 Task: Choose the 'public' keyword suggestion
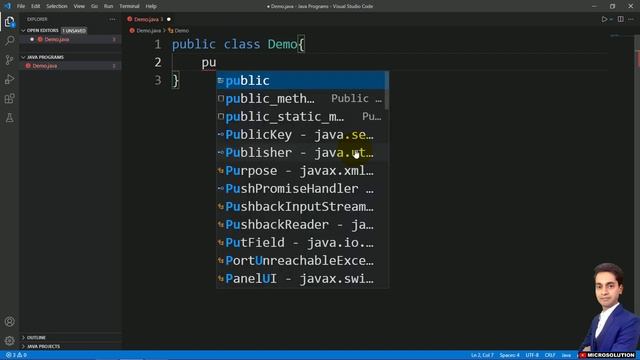[x=302, y=80]
